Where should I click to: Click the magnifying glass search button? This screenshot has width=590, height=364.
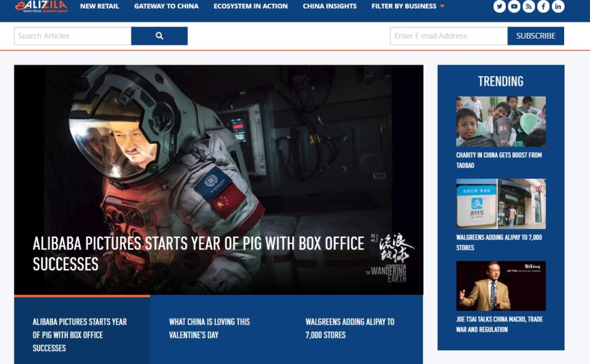coord(160,36)
